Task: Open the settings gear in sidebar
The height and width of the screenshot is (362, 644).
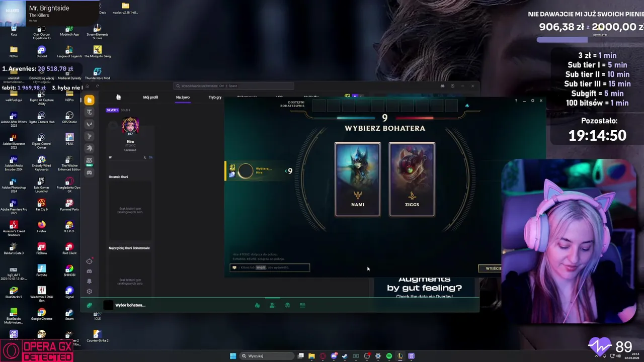Action: (89, 291)
